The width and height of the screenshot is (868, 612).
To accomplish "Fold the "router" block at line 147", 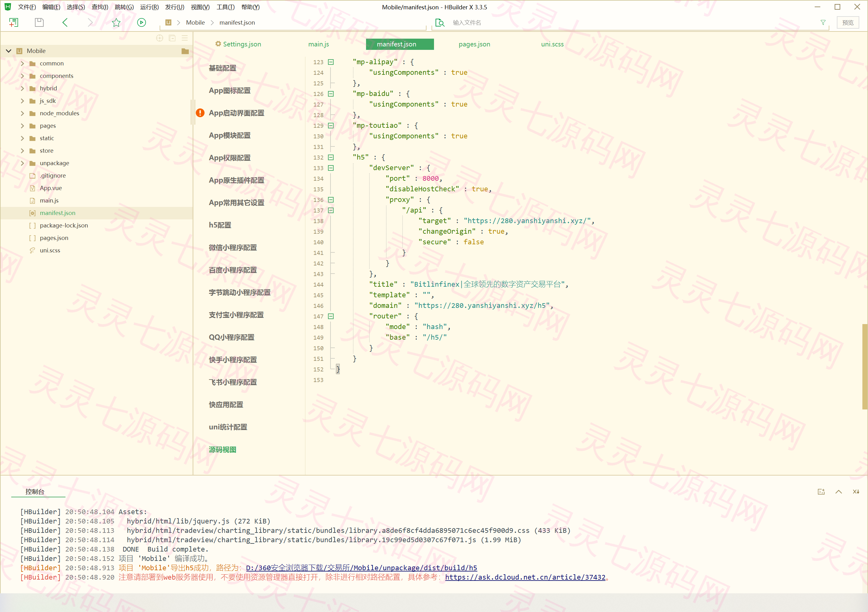I will [x=331, y=316].
